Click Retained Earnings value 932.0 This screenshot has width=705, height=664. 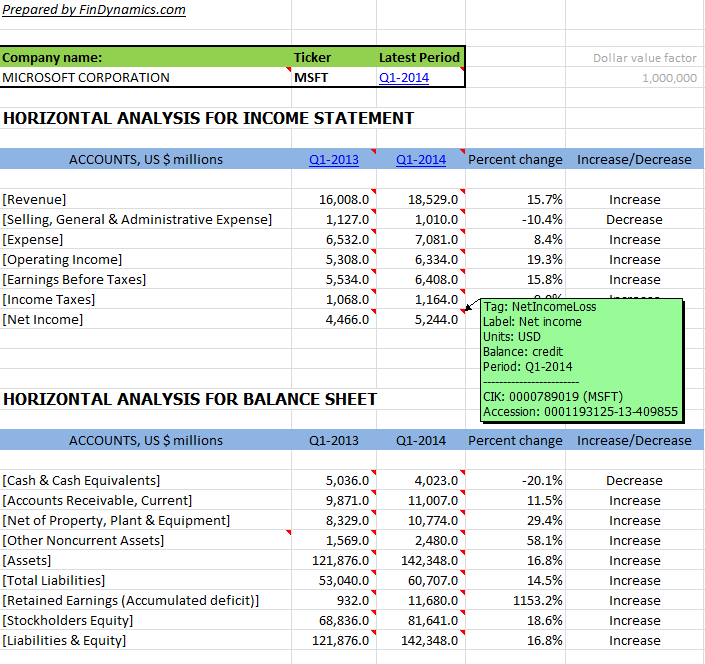click(x=353, y=601)
